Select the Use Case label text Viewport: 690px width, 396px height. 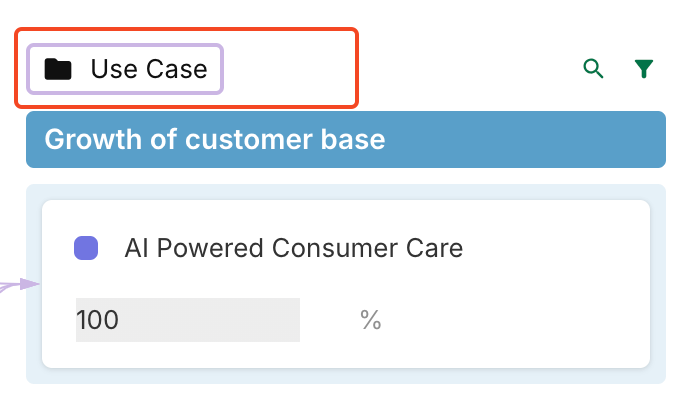point(149,69)
